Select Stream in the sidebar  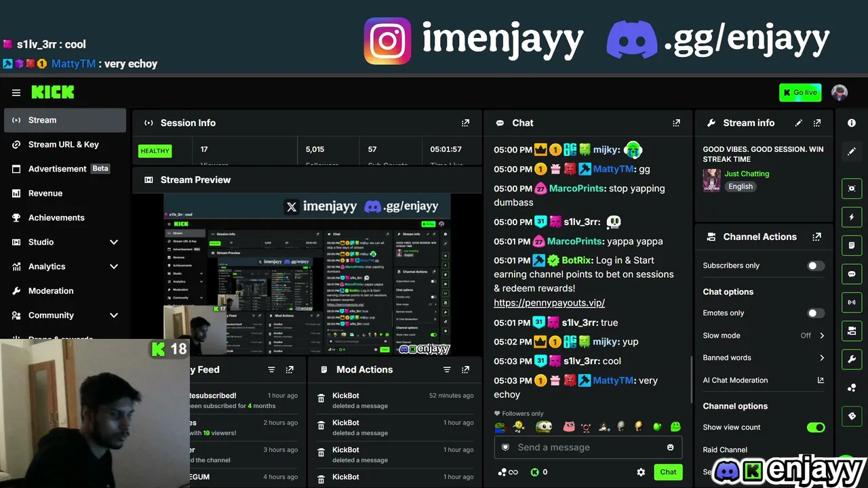tap(65, 120)
